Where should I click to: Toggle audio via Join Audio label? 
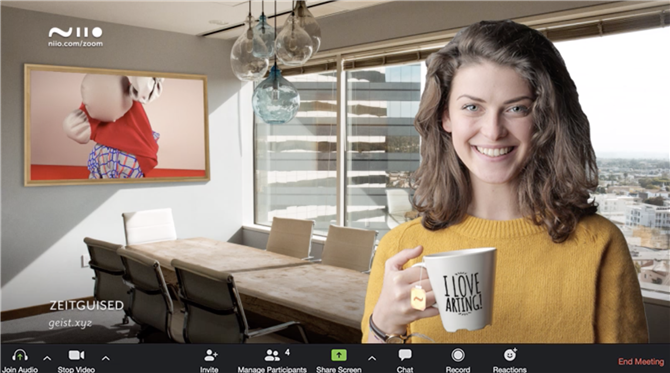(x=20, y=369)
